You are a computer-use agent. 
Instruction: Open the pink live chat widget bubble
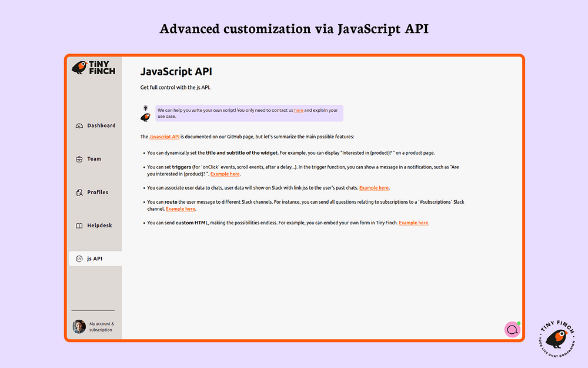[x=512, y=330]
